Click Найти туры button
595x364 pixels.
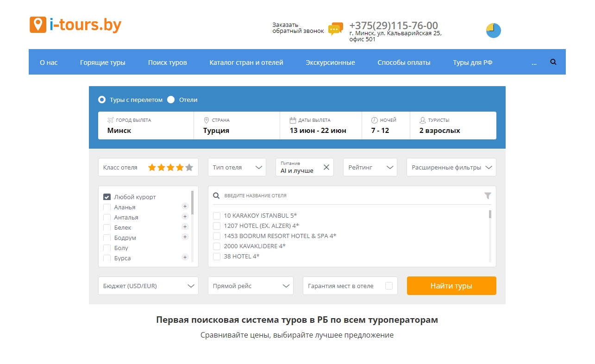(x=451, y=286)
